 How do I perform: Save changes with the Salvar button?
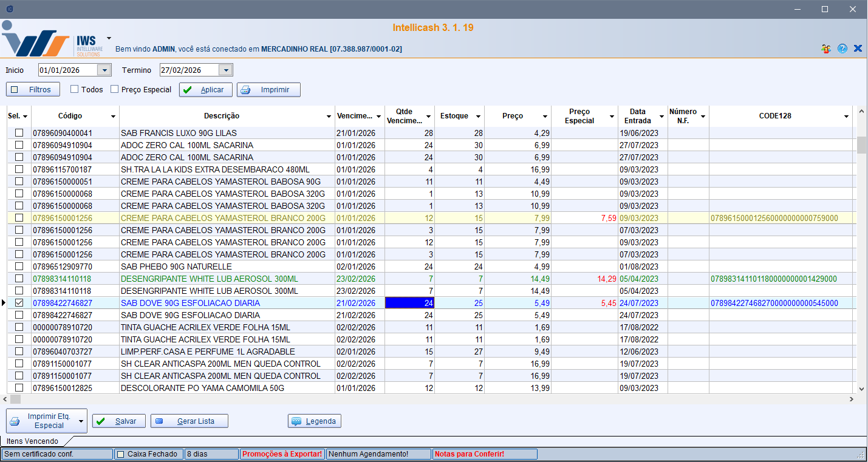[x=118, y=421]
